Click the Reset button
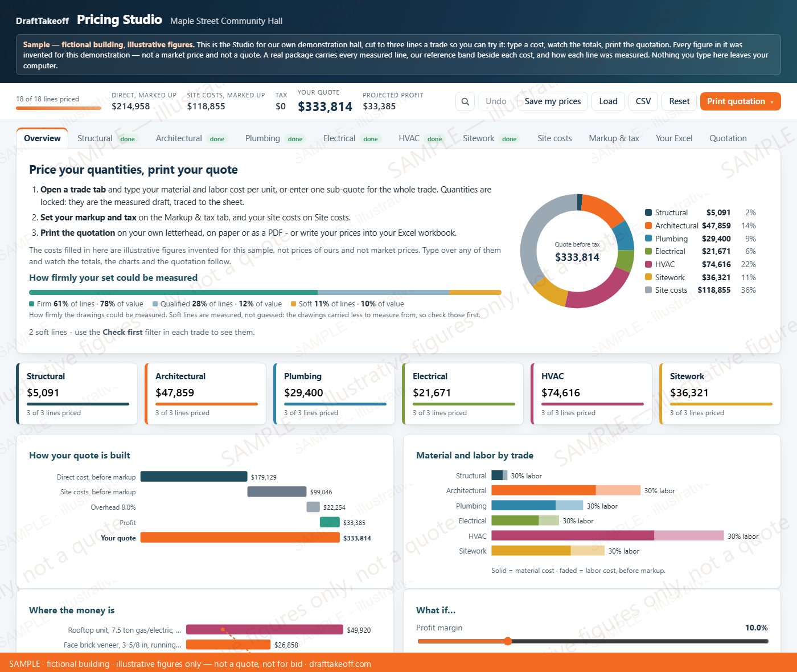 (x=679, y=101)
